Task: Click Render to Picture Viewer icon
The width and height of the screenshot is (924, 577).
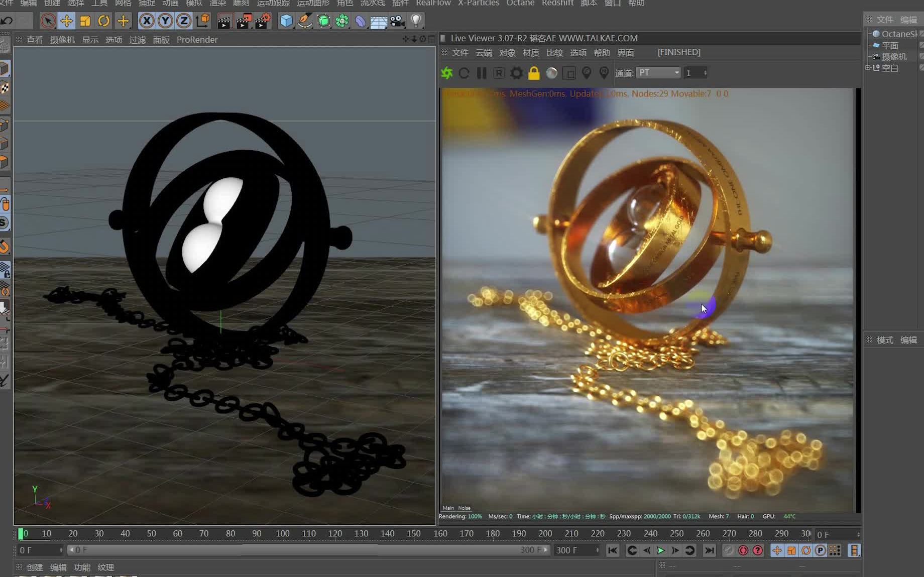Action: (244, 21)
